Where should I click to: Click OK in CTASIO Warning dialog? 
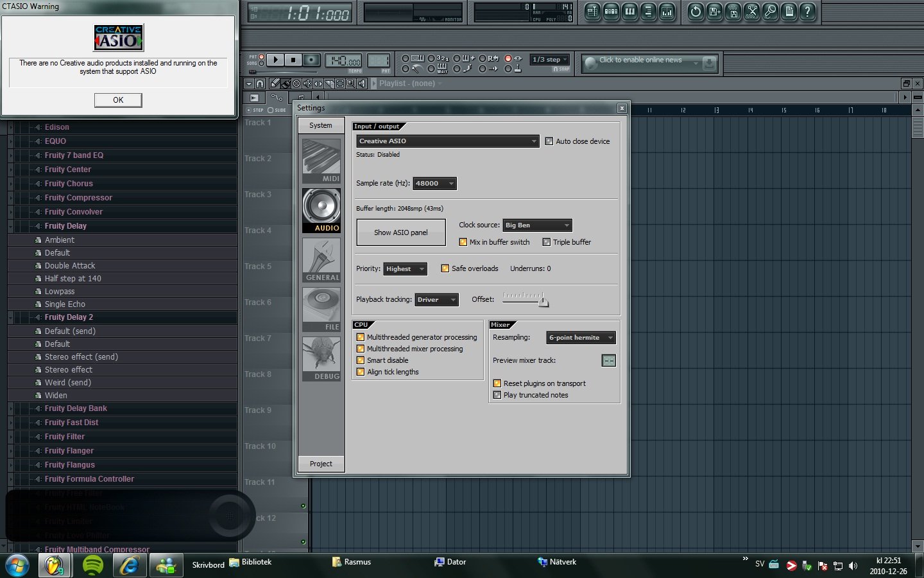pyautogui.click(x=118, y=100)
